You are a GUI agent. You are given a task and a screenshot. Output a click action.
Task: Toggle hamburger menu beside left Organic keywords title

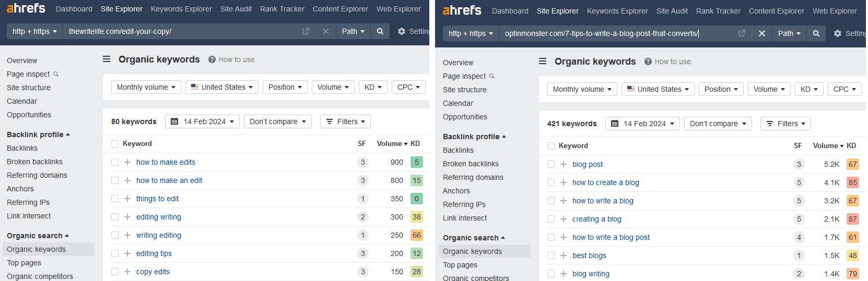(107, 59)
